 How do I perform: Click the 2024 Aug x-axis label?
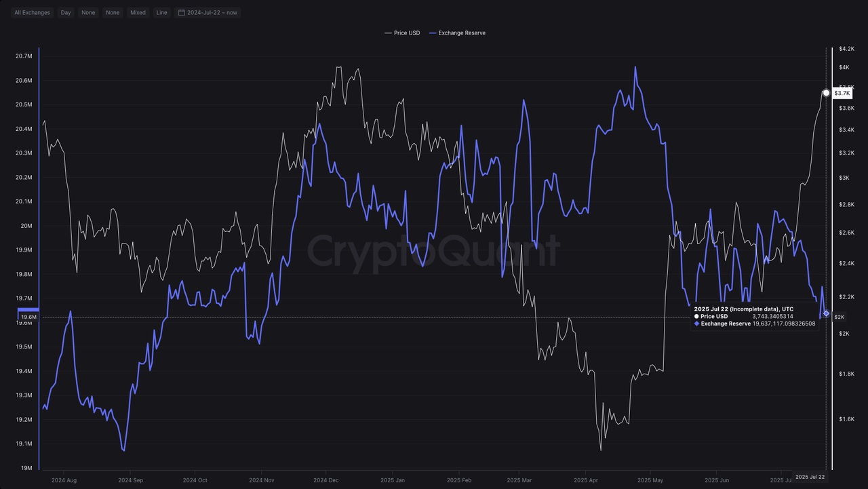click(x=64, y=480)
